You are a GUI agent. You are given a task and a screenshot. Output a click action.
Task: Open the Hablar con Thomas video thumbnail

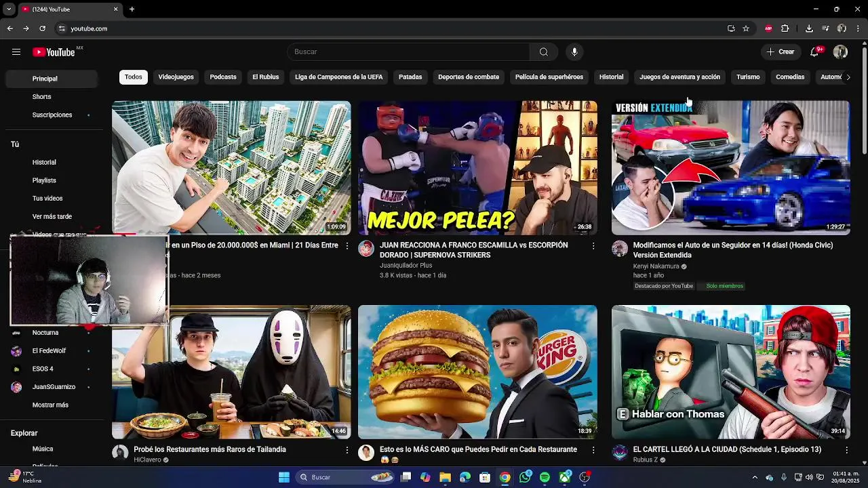pyautogui.click(x=730, y=372)
